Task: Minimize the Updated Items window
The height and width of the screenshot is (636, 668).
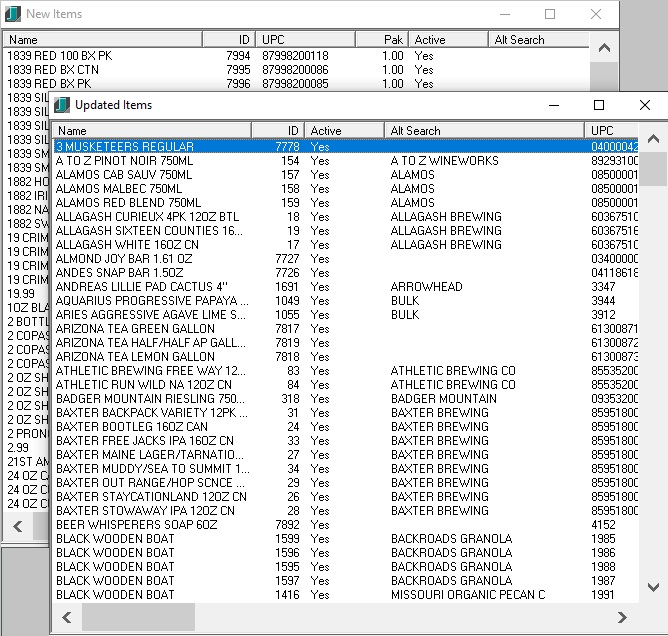Action: pos(553,105)
